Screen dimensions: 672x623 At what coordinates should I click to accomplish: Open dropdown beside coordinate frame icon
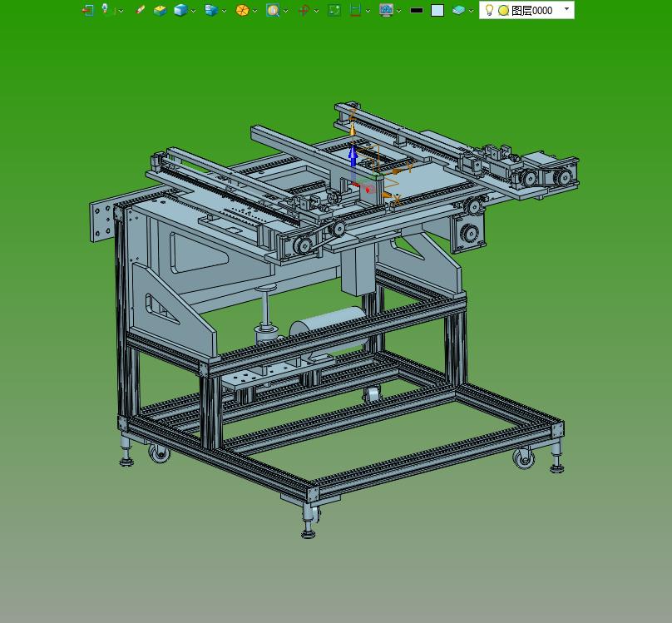(121, 11)
